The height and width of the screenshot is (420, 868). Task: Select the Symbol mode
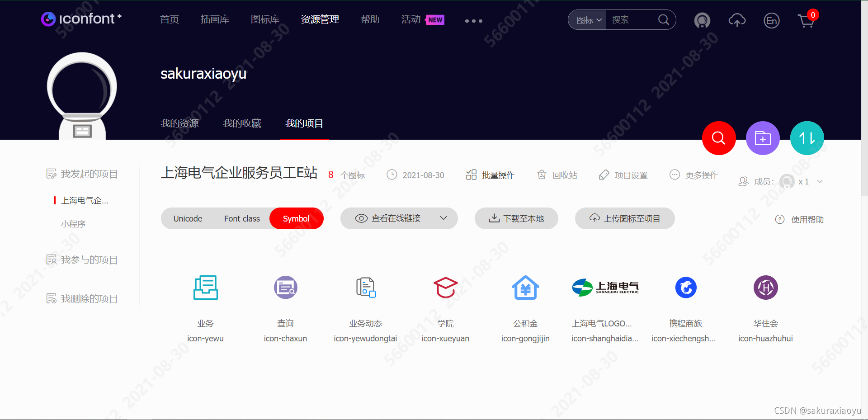click(296, 218)
